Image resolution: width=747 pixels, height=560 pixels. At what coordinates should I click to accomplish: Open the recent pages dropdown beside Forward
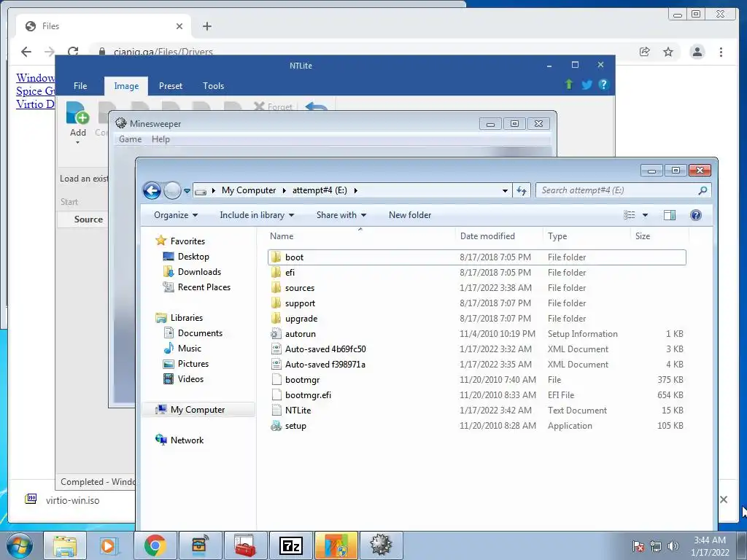coord(187,191)
